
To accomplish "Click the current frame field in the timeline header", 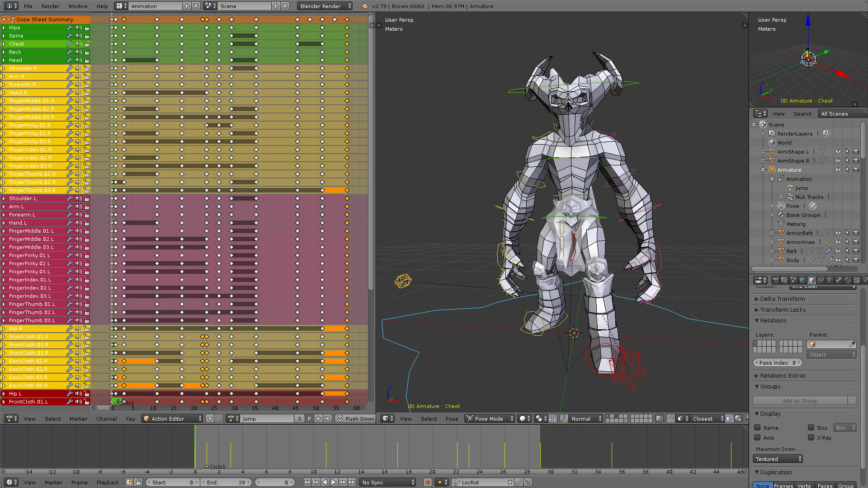I will 275,483.
